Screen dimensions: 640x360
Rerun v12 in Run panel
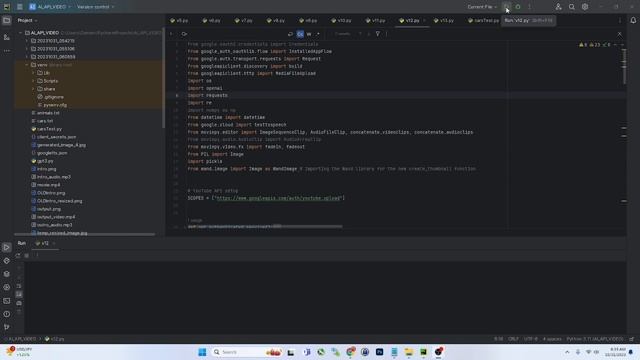coord(18,256)
